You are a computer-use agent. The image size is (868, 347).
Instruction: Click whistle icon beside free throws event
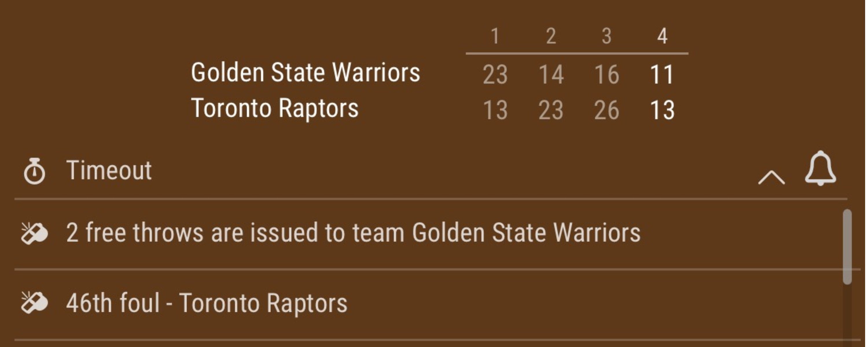tap(34, 233)
